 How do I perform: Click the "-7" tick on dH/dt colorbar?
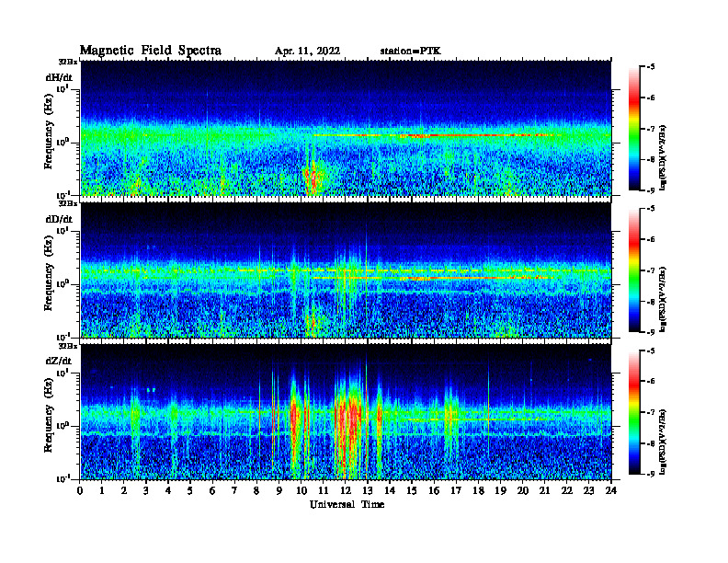point(652,129)
